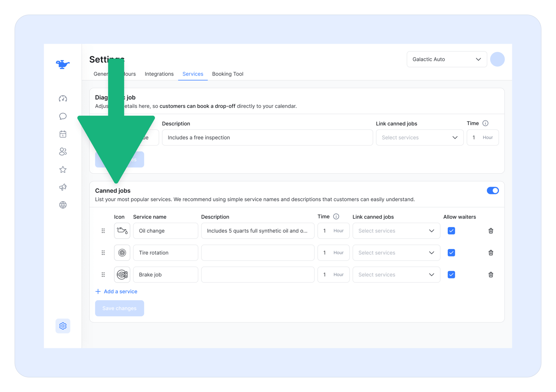This screenshot has width=556, height=392.
Task: Expand Link canned jobs dropdown for Diagnostics job
Action: coord(419,137)
